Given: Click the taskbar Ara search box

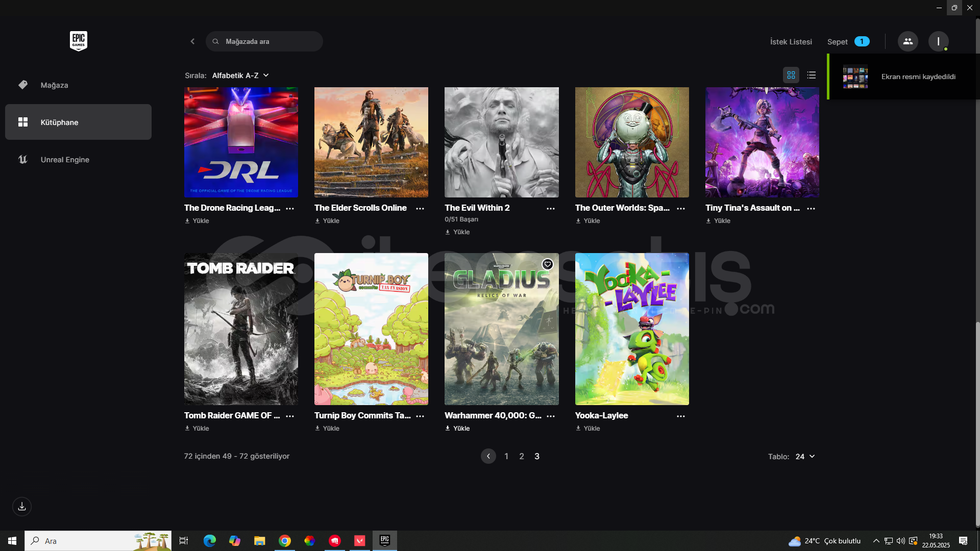Looking at the screenshot, I should [98, 541].
